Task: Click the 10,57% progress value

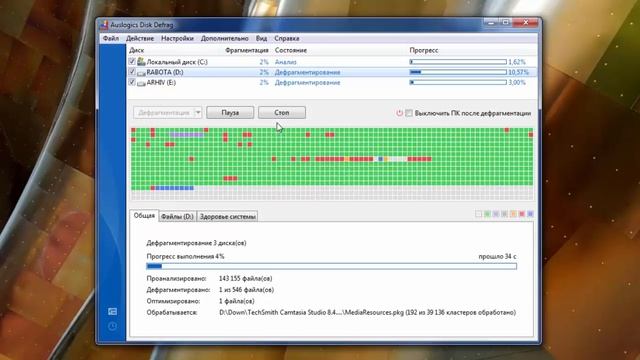Action: pyautogui.click(x=518, y=72)
